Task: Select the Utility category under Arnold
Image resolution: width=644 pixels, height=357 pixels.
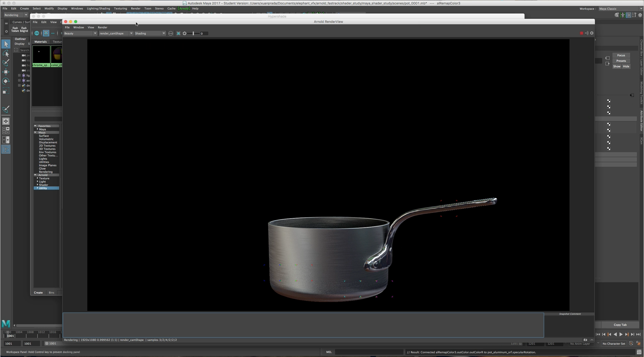Action: click(46, 188)
